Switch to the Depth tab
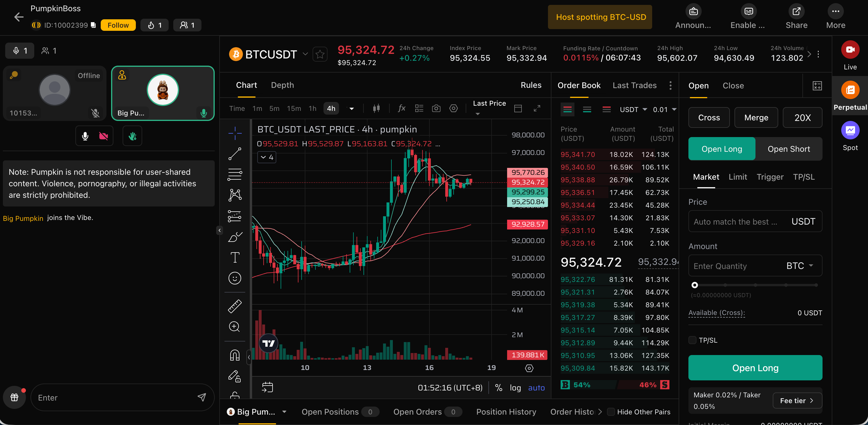 pyautogui.click(x=282, y=85)
